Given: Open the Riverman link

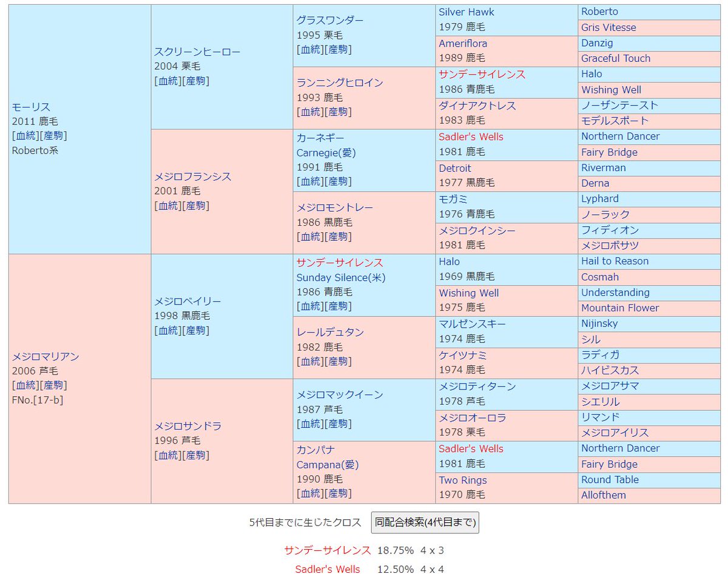Looking at the screenshot, I should click(604, 167).
